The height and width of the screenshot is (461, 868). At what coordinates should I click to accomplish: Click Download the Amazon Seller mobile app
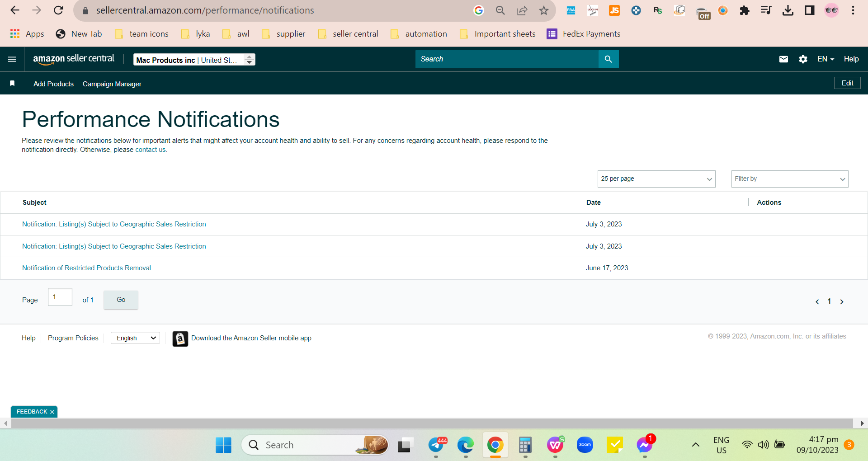251,338
